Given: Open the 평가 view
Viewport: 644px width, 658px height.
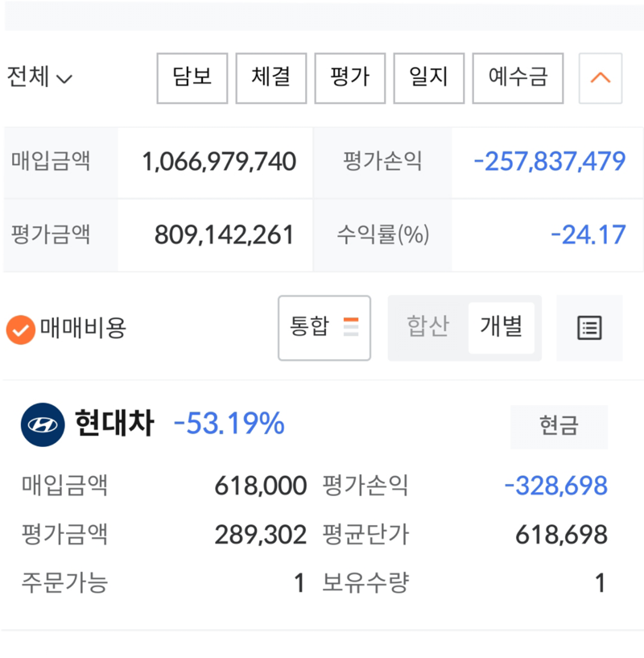Looking at the screenshot, I should point(350,78).
